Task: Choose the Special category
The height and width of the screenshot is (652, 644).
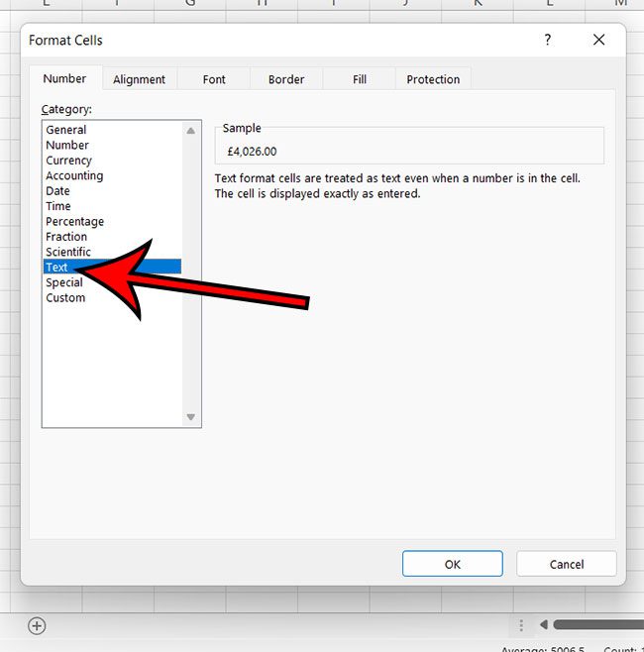Action: point(64,282)
